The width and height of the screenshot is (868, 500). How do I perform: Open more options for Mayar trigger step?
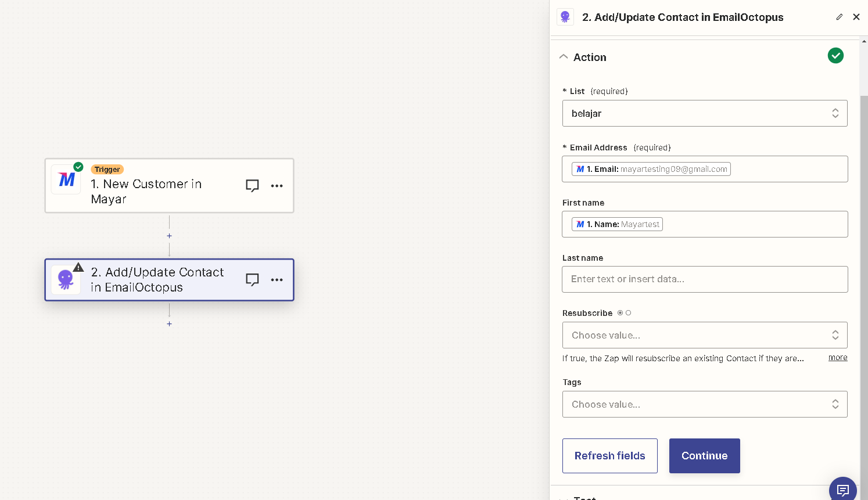277,186
